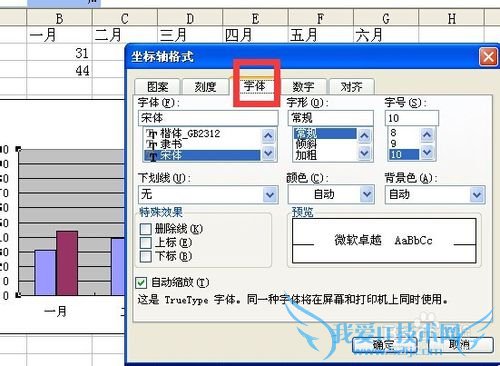This screenshot has height=366, width=500.
Task: Switch to the 数字 tab
Action: (x=303, y=87)
